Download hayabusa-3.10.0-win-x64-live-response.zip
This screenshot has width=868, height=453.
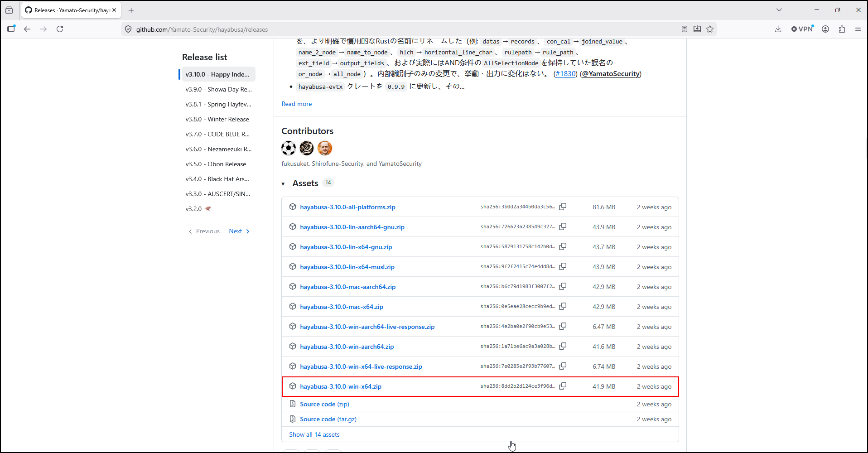(361, 366)
